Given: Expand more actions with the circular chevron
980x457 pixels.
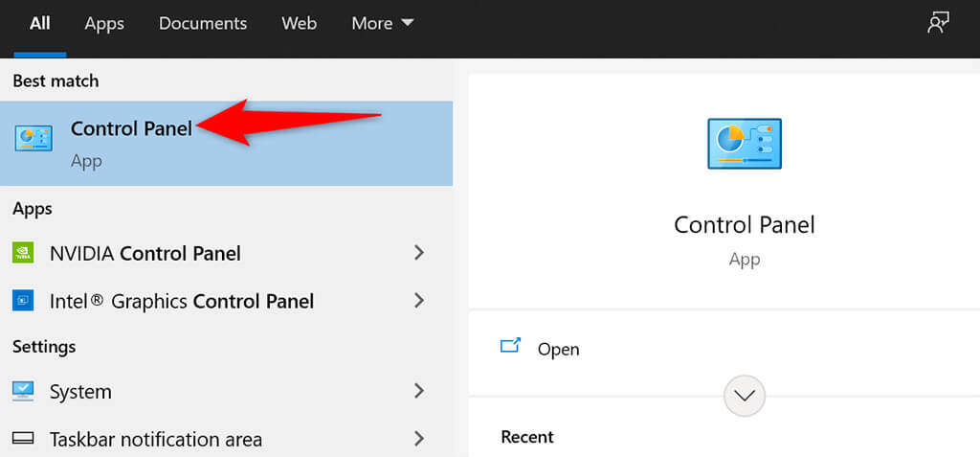Looking at the screenshot, I should click(x=745, y=395).
